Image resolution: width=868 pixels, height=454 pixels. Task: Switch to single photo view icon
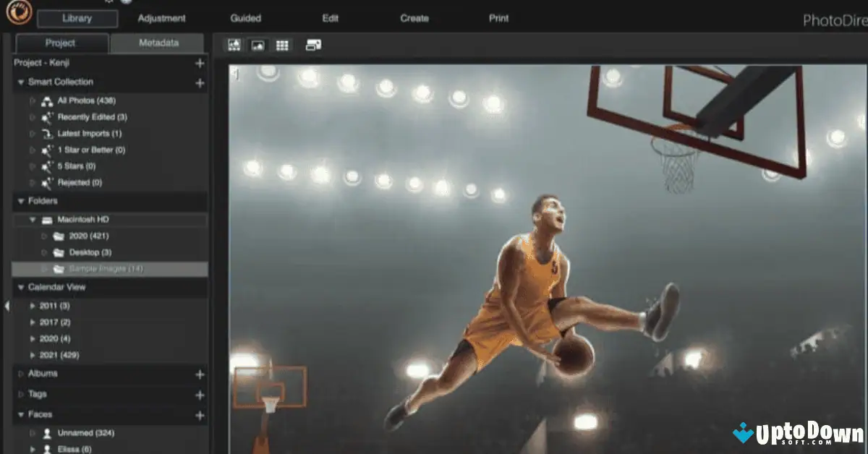tap(257, 44)
